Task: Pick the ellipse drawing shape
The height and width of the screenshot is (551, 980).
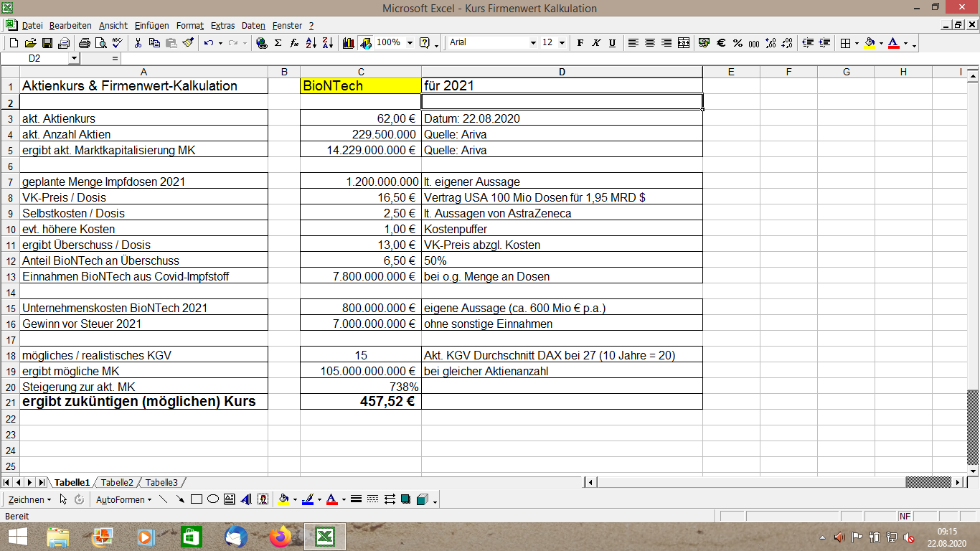Action: pos(212,499)
